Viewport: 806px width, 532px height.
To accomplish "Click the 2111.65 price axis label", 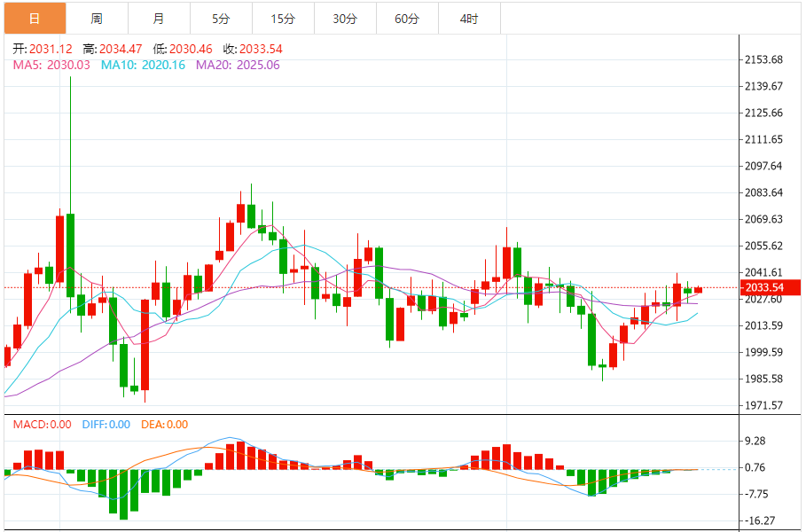I will (x=763, y=139).
